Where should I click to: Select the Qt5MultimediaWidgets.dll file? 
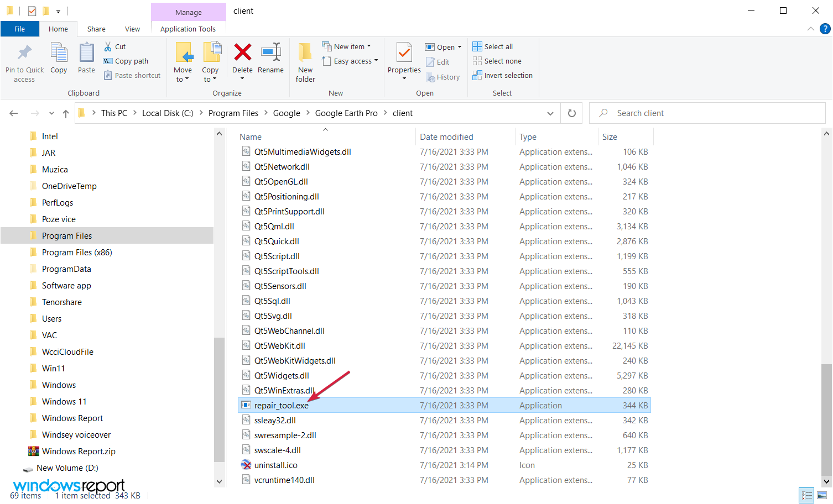point(303,152)
